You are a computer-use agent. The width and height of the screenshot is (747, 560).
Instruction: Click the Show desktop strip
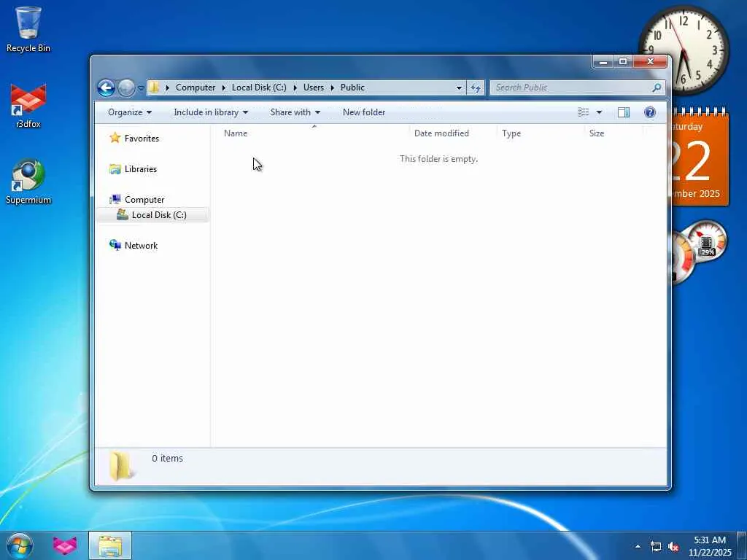point(742,545)
